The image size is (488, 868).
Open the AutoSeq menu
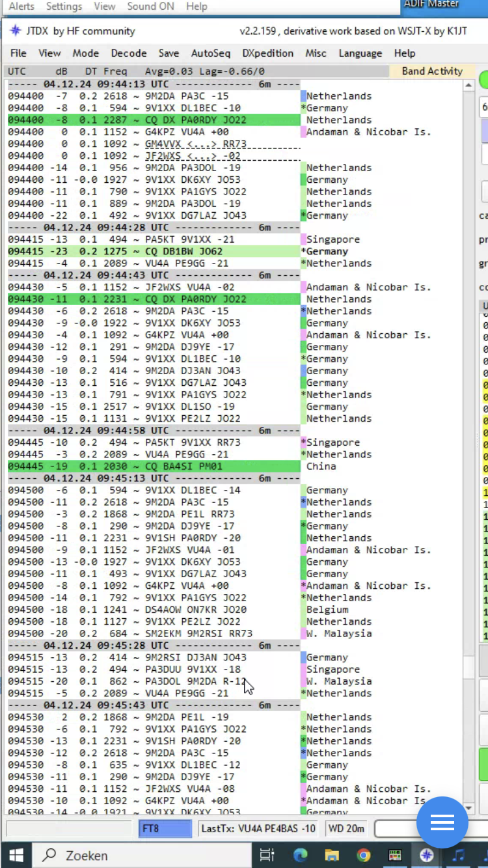[211, 53]
